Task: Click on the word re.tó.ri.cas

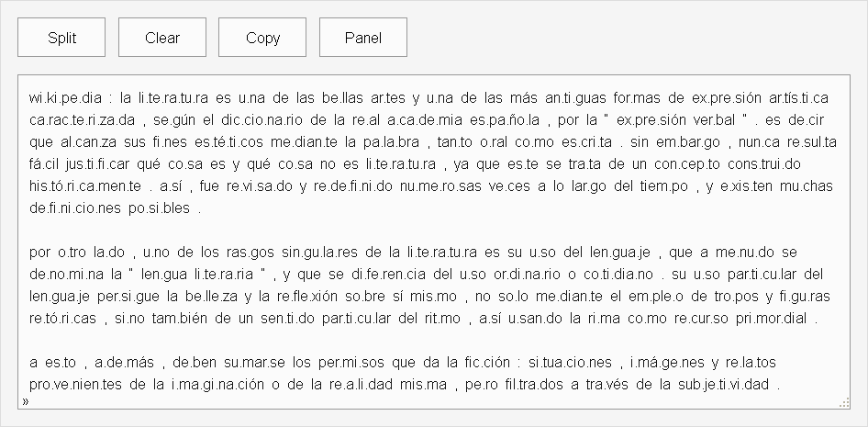Action: point(62,319)
